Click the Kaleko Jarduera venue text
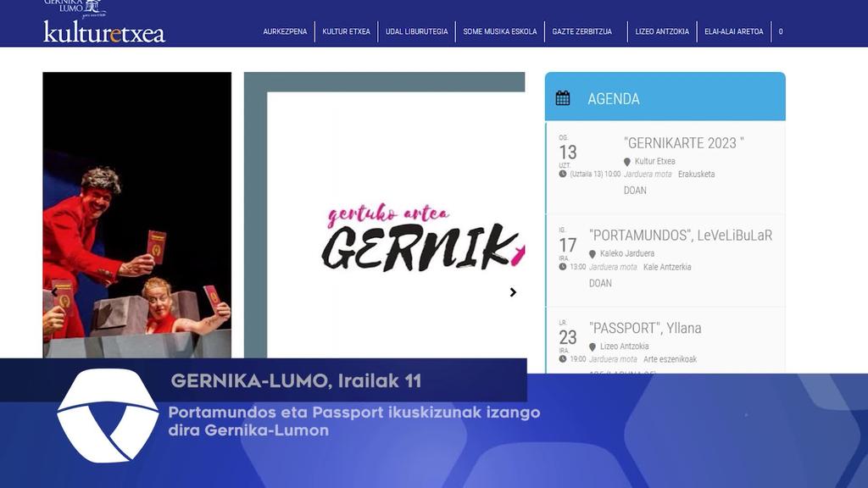Image resolution: width=868 pixels, height=488 pixels. coord(627,254)
